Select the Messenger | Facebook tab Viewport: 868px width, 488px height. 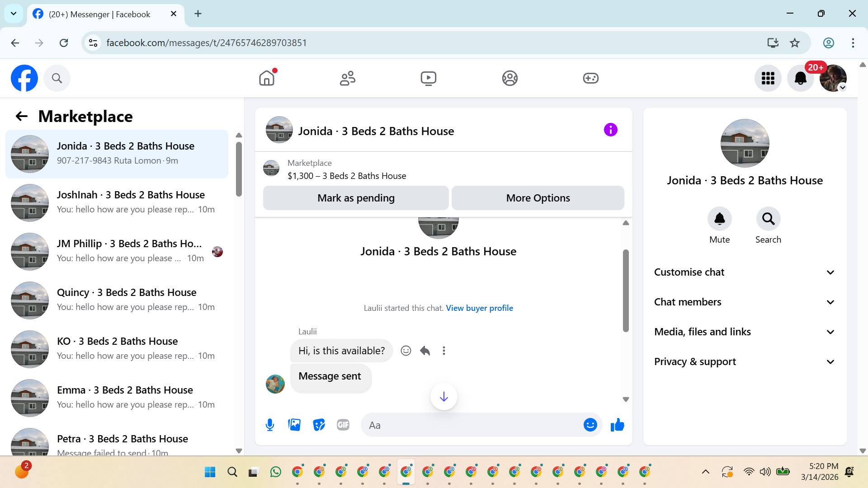click(106, 14)
